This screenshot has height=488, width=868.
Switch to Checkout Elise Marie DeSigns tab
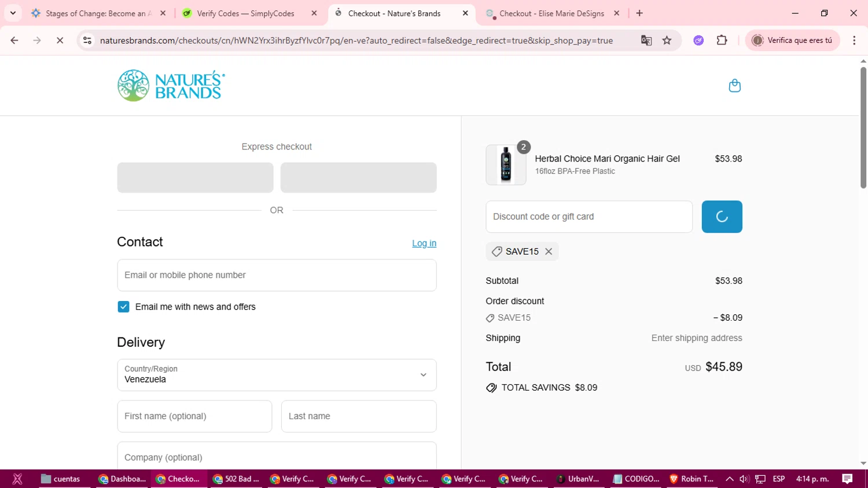(x=551, y=13)
